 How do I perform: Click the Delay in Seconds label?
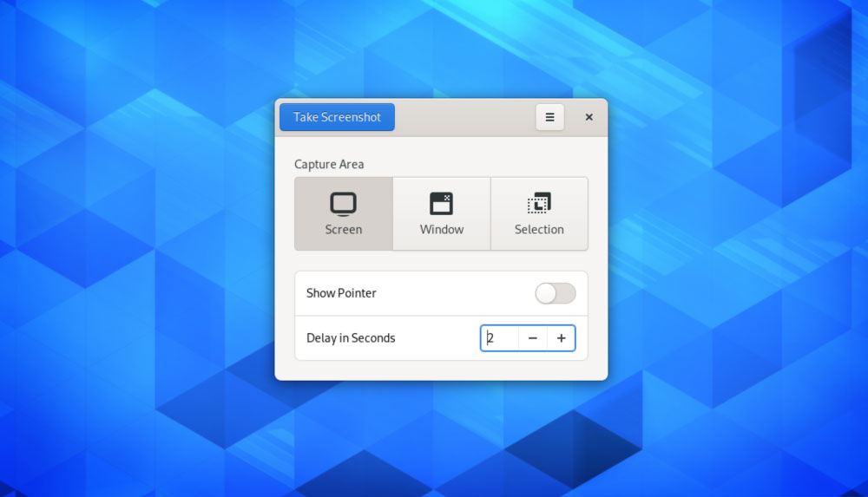pos(351,338)
